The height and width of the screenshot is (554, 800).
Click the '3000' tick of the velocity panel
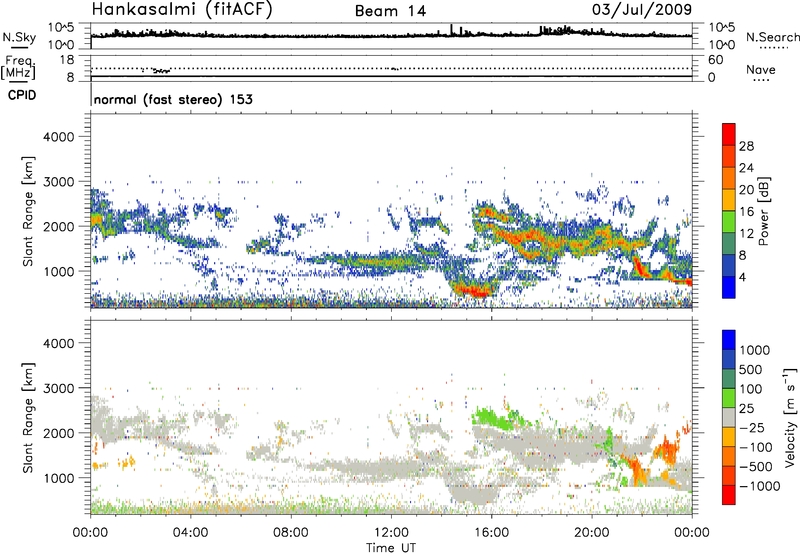(x=59, y=388)
